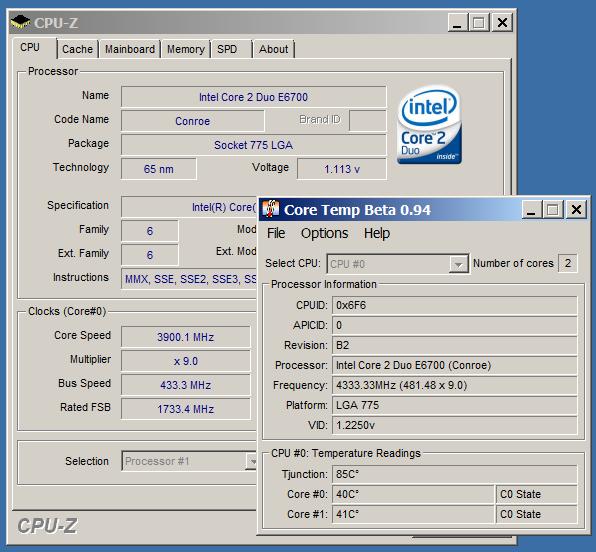Open the Help menu in Core Temp
This screenshot has height=552, width=596.
(x=377, y=233)
